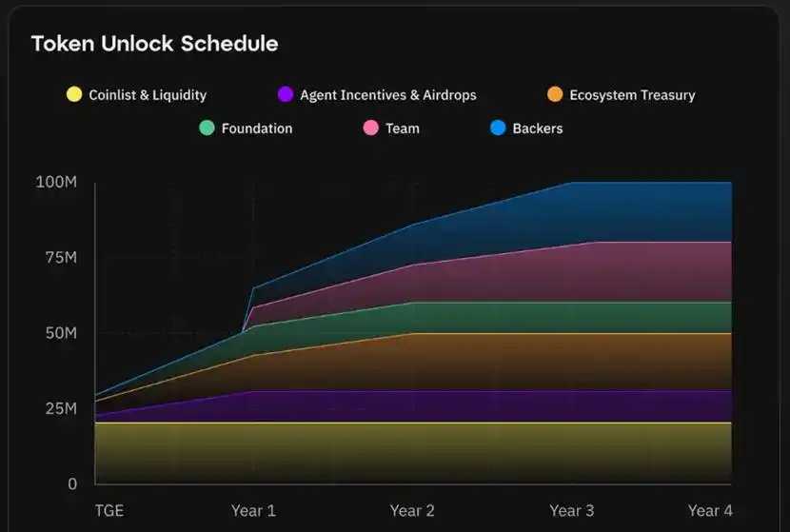
Task: Click the green Foundation legend dot
Action: 207,128
